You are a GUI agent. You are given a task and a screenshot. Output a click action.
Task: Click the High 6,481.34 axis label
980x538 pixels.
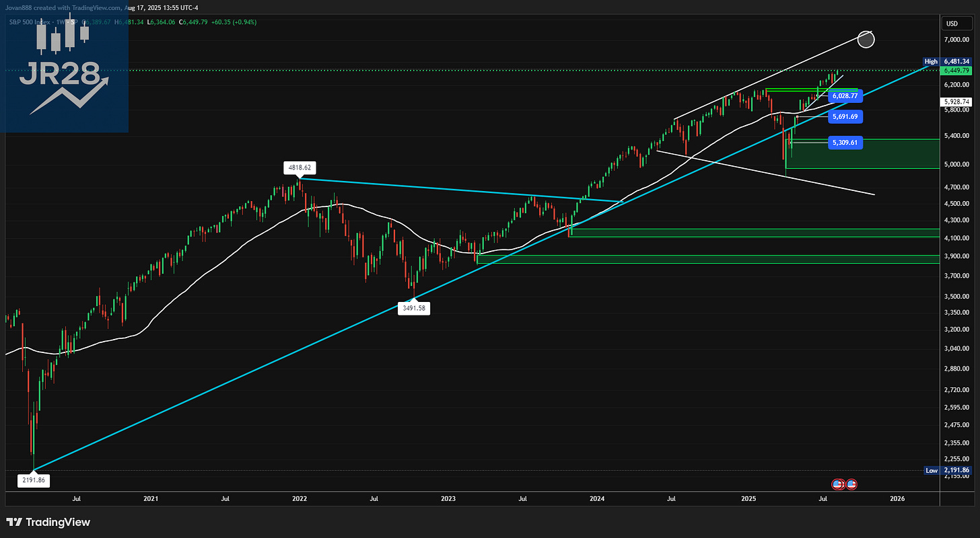click(x=948, y=61)
